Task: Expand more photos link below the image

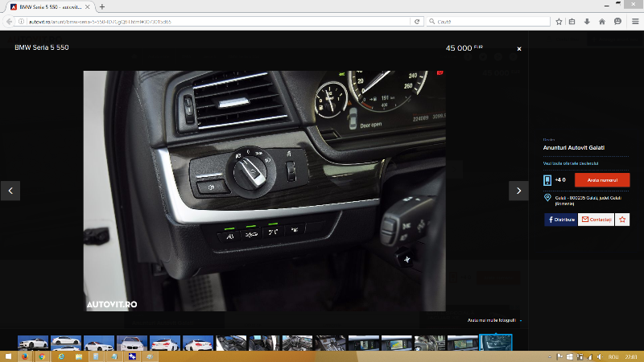Action: [493, 320]
